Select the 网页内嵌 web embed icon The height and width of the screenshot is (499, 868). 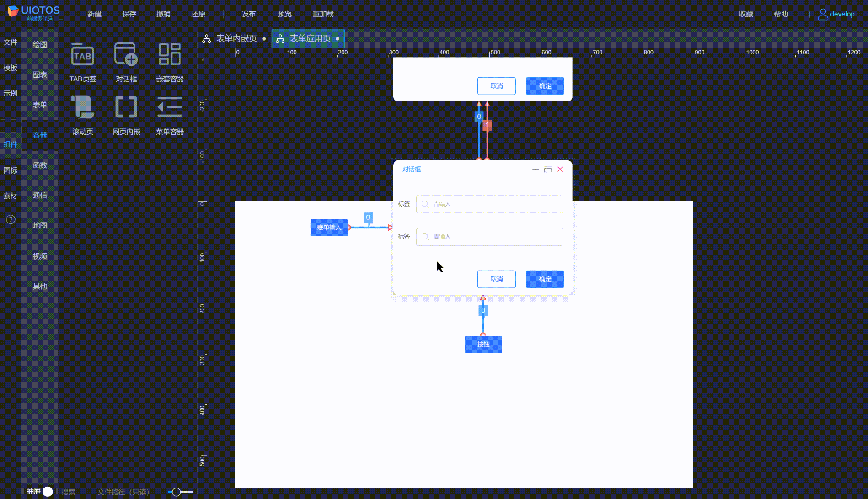[126, 107]
